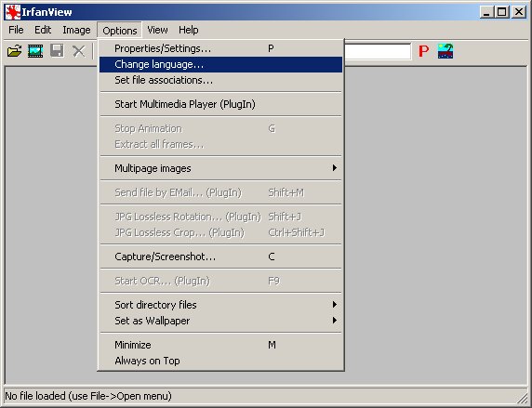This screenshot has height=408, width=532.
Task: Click the toolbar text input field
Action: 378,51
